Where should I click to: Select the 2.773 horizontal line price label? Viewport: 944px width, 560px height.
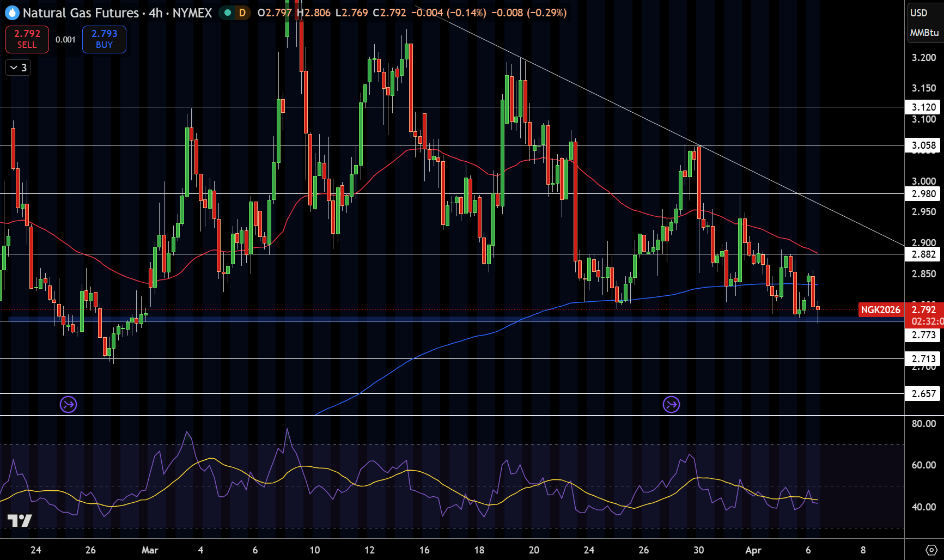pyautogui.click(x=923, y=335)
